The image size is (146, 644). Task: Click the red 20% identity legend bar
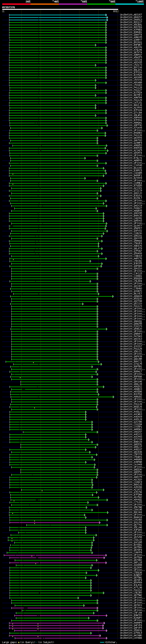16,4
